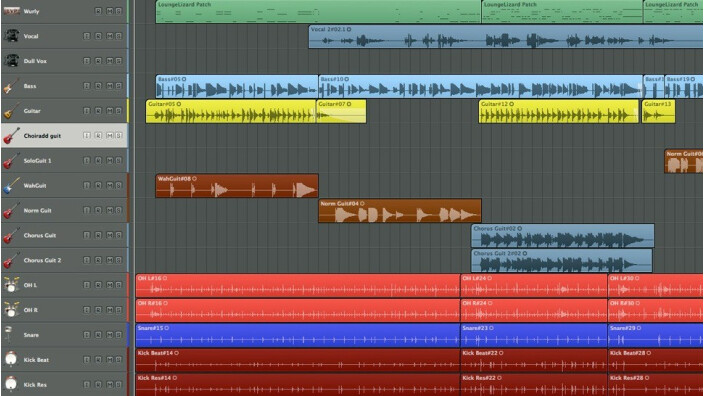This screenshot has width=704, height=396.
Task: Select the first LoungeLizard Patch region
Action: (318, 12)
